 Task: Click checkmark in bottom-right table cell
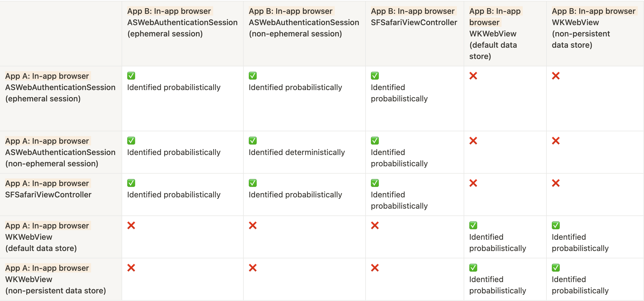[556, 268]
